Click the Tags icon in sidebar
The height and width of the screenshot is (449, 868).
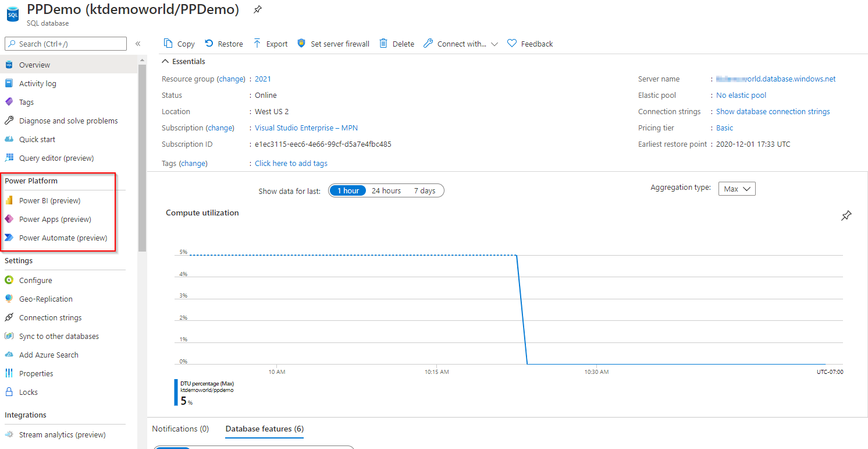(9, 102)
